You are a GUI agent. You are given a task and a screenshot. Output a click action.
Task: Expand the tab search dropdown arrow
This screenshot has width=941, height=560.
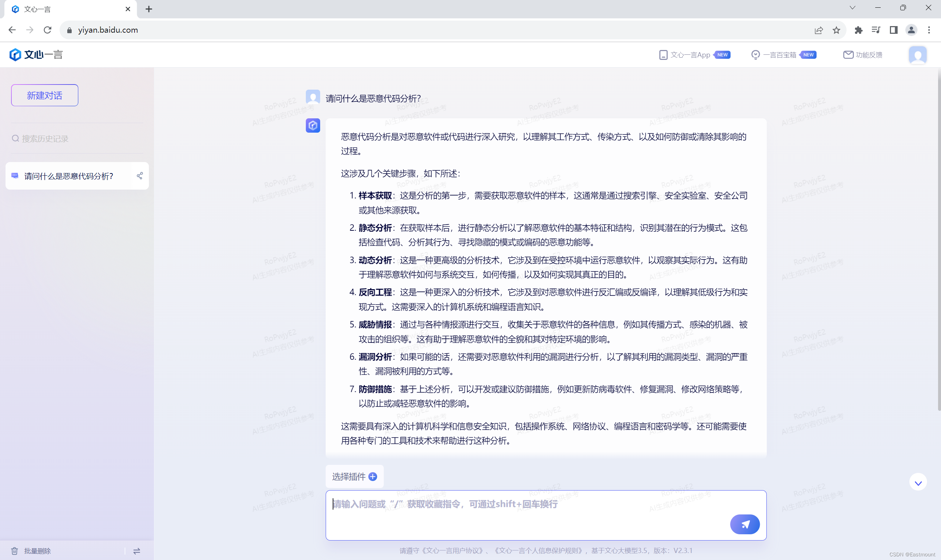click(852, 8)
